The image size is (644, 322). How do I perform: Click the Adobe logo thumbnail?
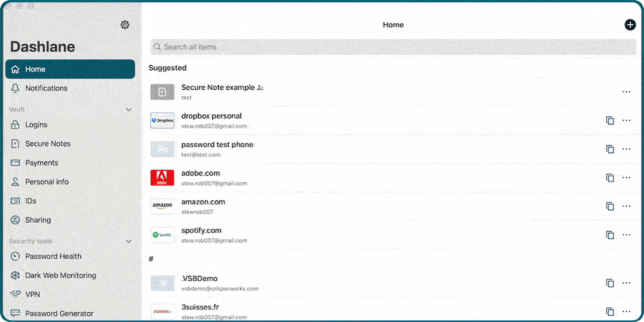click(162, 178)
